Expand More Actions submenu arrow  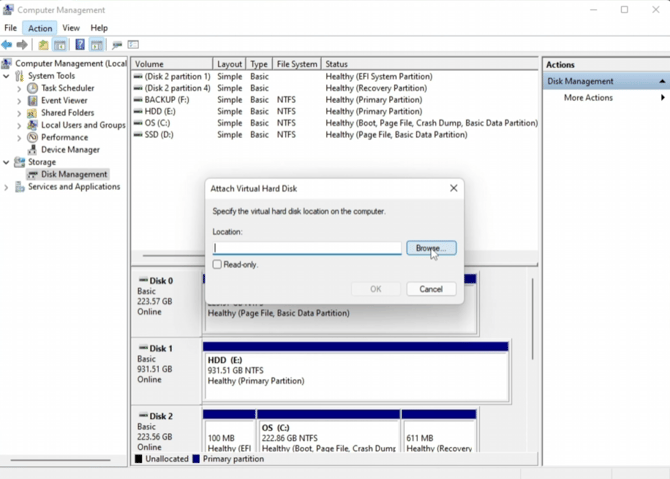[x=662, y=98]
